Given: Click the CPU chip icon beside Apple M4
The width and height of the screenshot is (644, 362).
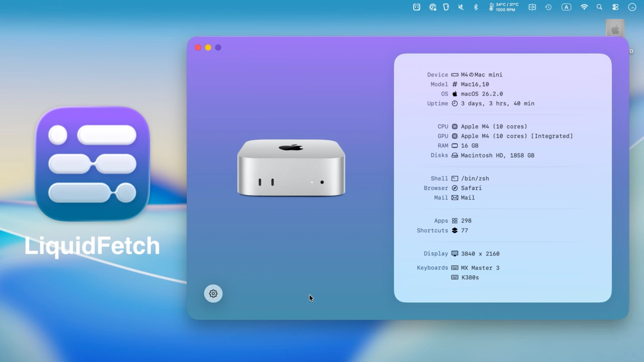Looking at the screenshot, I should 454,126.
